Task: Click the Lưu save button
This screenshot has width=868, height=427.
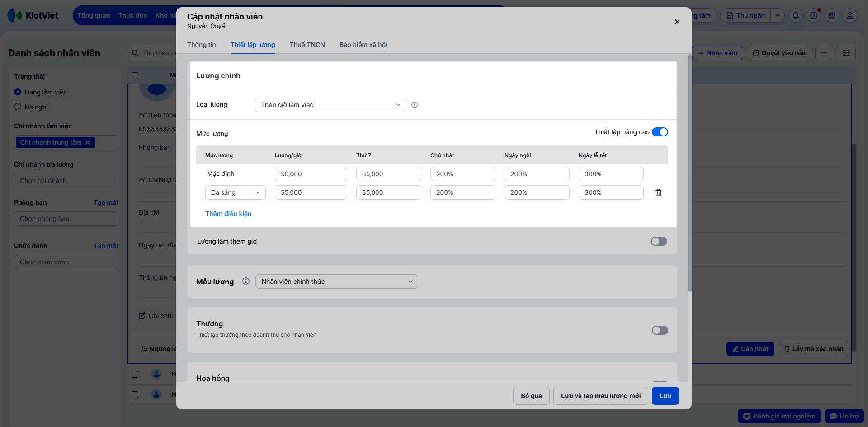Action: (665, 396)
